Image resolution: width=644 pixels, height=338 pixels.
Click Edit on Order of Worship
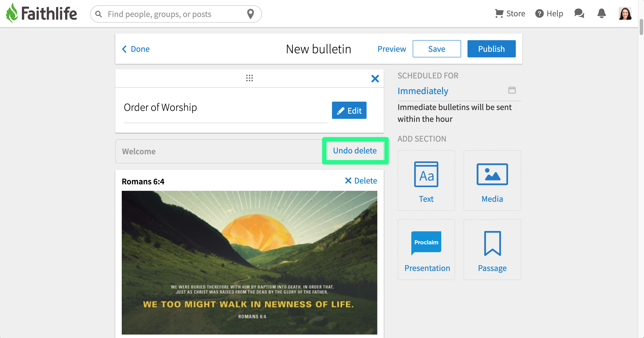(349, 110)
